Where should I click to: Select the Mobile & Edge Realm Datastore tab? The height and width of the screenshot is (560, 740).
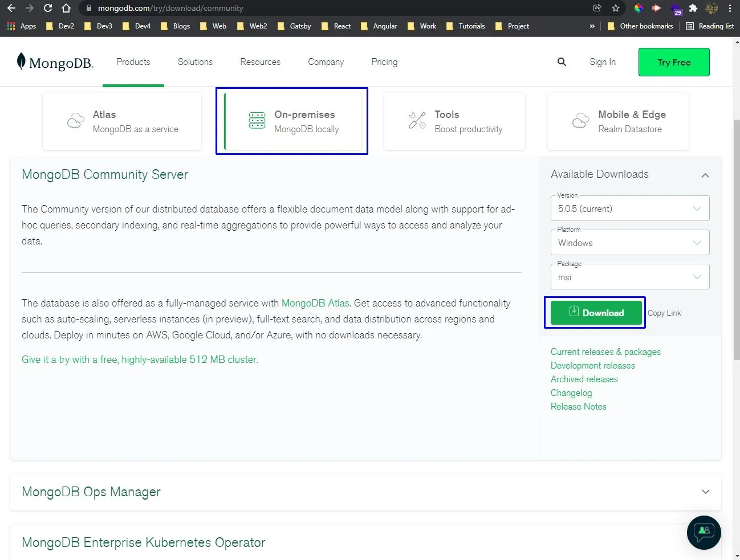coord(618,121)
